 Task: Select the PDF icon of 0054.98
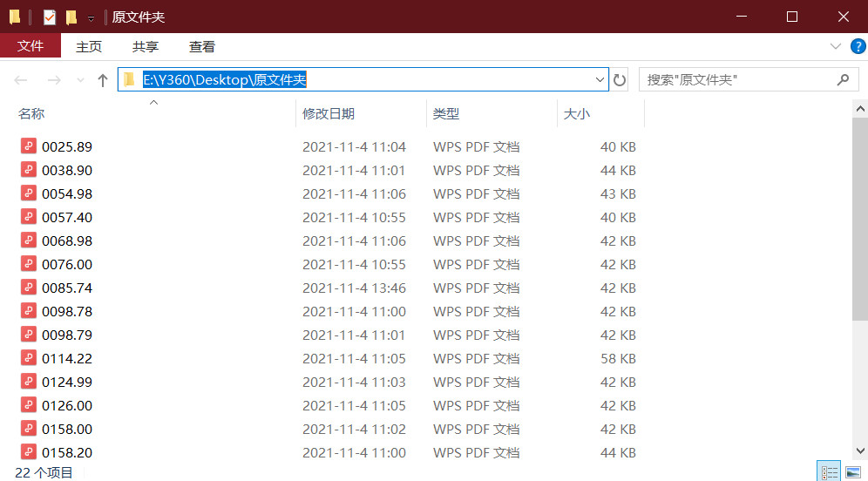click(29, 193)
